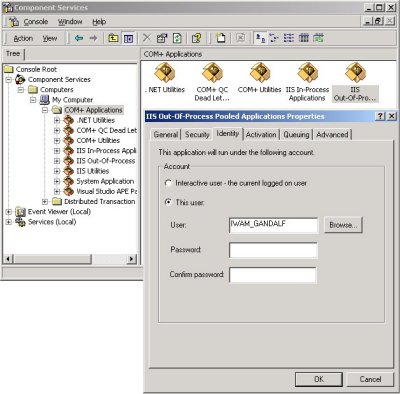
Task: Click the dialog's context help question mark button
Action: tap(380, 116)
